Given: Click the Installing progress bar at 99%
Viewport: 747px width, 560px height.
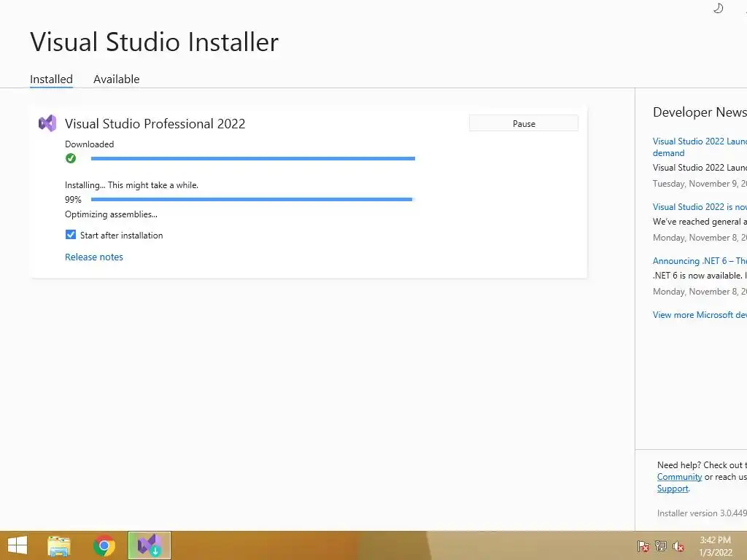Looking at the screenshot, I should [x=253, y=200].
